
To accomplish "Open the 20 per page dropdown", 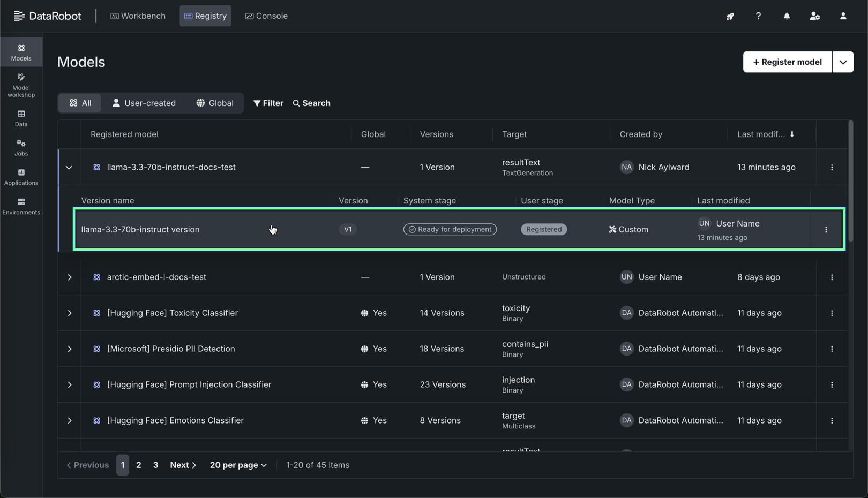I will (x=238, y=465).
